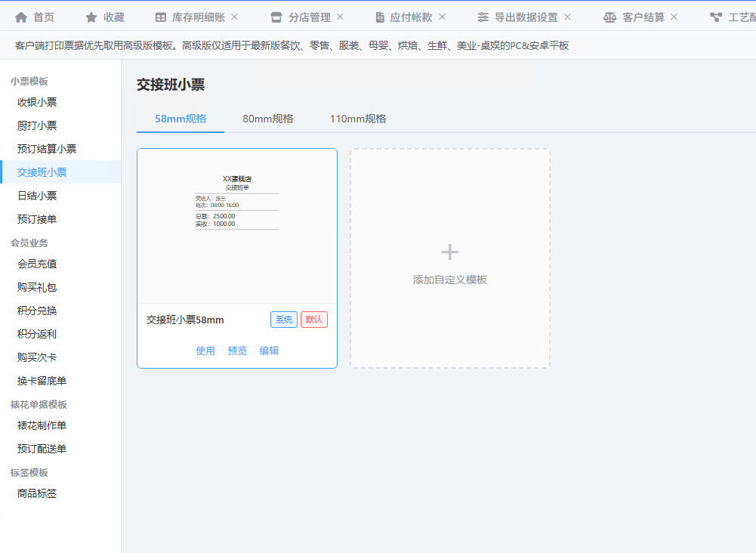Viewport: 756px width, 553px height.
Task: Click the 默认 tag on template card
Action: click(x=314, y=320)
